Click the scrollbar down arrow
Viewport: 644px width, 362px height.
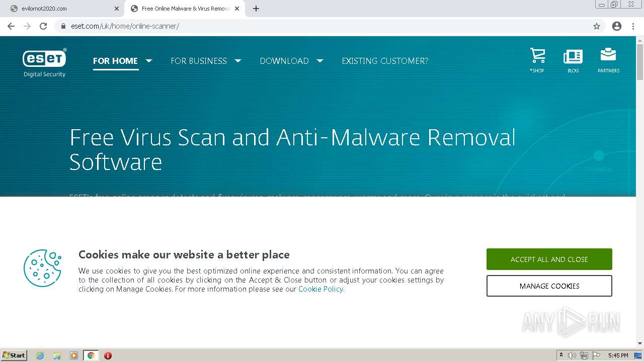[640, 343]
